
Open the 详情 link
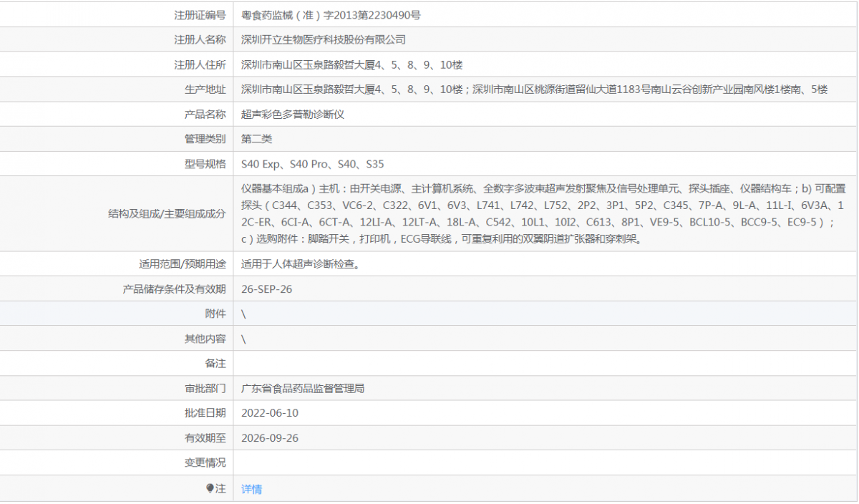[x=251, y=489]
